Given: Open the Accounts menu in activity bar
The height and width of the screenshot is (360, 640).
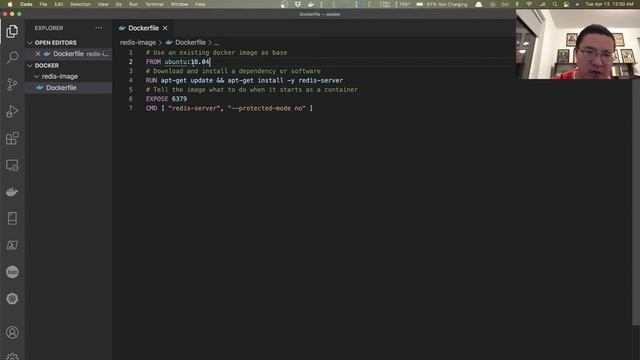Looking at the screenshot, I should (x=12, y=332).
